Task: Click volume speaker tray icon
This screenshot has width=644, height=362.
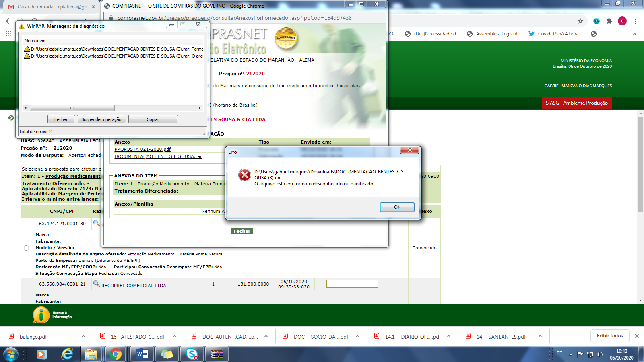Action: click(x=600, y=354)
